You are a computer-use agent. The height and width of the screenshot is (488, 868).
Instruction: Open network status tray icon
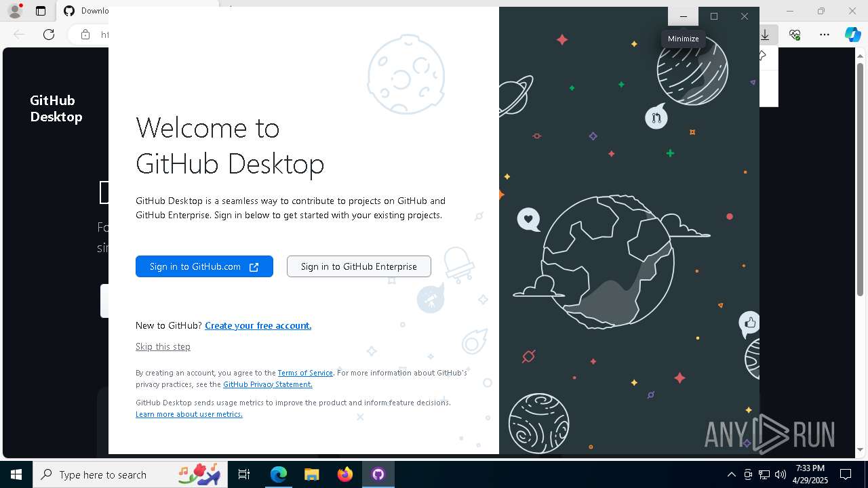[764, 474]
